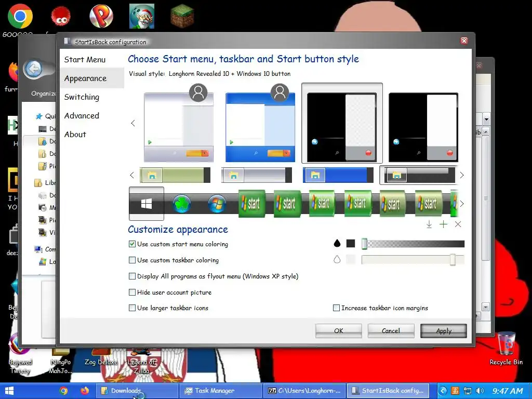Click Firefox icon in the taskbar
The image size is (532, 399).
85,391
